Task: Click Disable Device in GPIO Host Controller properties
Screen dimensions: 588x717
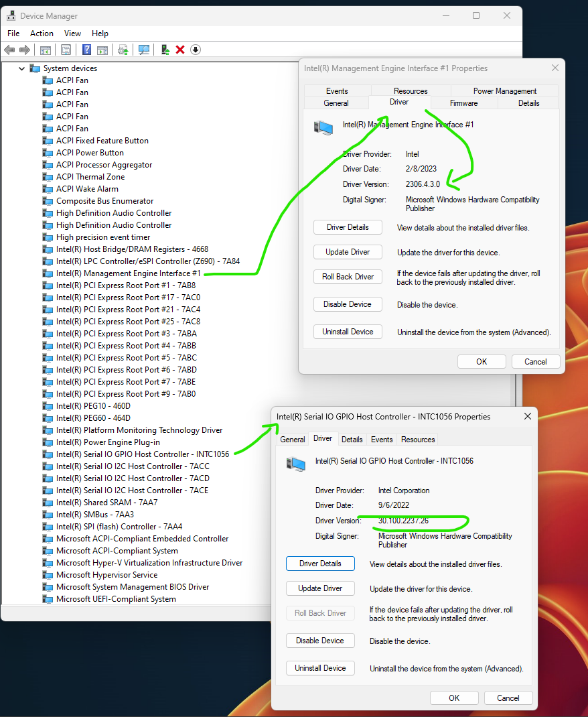Action: 320,641
